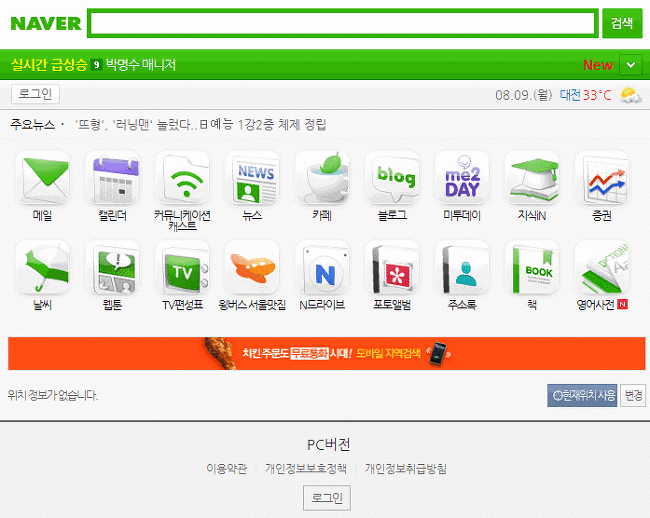650x518 pixels.
Task: Open the 지식iN graduation cap icon
Action: [532, 179]
